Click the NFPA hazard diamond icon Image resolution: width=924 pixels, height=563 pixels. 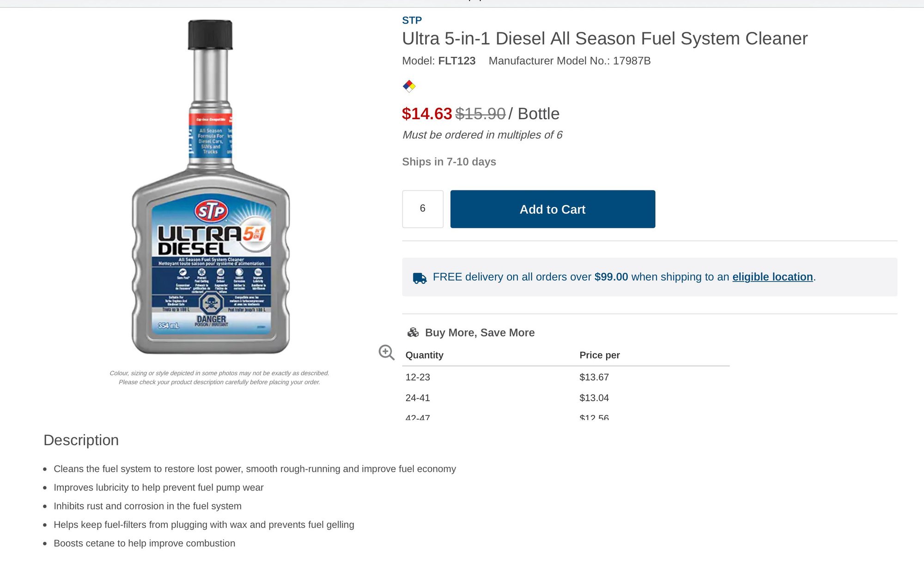410,86
